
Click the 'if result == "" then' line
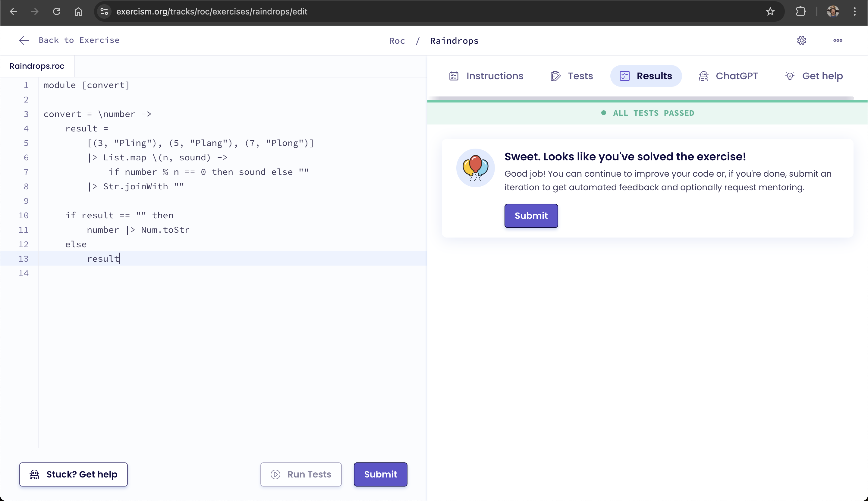click(x=119, y=216)
